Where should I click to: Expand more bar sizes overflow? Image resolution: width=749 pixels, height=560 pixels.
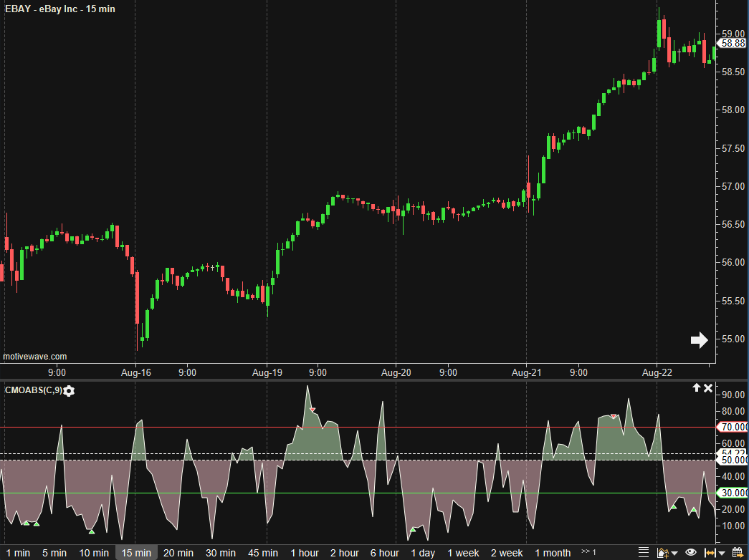coord(588,552)
